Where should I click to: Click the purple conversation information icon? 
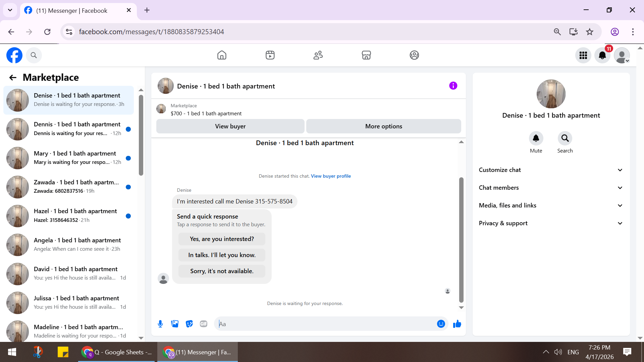click(453, 86)
